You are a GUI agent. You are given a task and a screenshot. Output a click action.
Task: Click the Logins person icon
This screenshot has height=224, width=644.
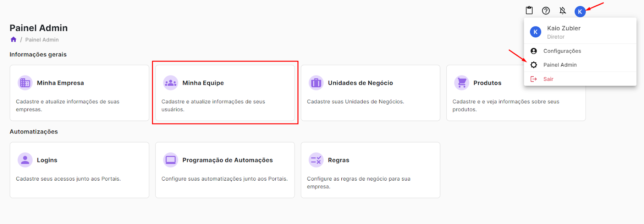click(x=25, y=160)
